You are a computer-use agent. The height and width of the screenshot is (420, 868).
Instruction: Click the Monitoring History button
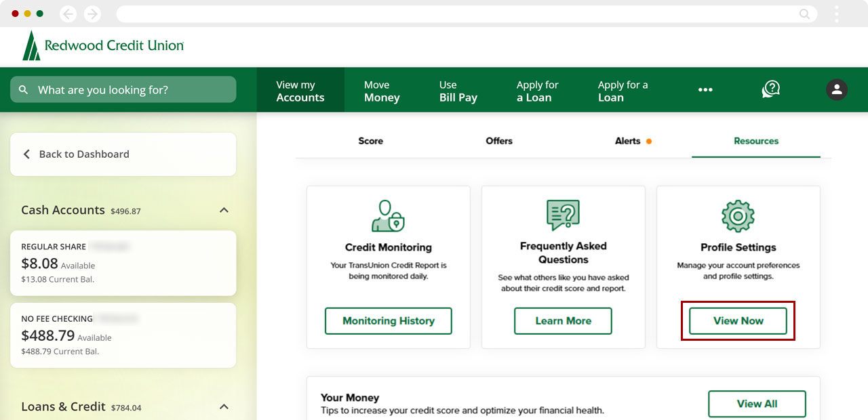pos(388,320)
